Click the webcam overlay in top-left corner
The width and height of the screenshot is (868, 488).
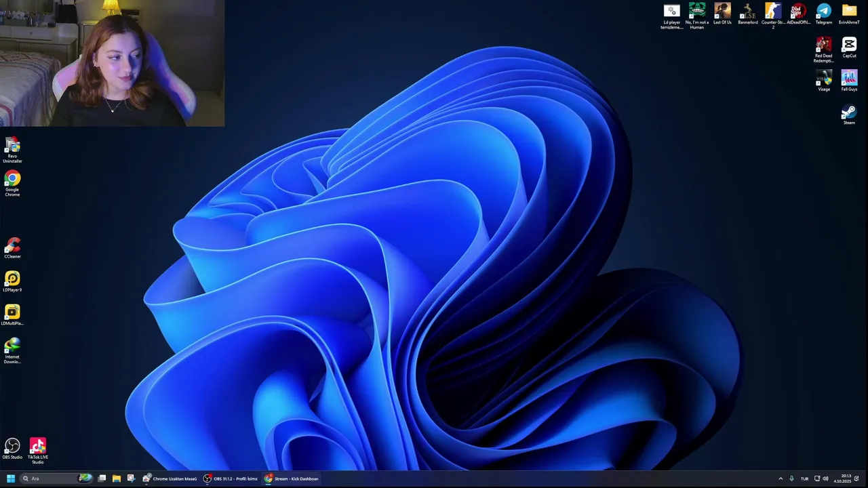tap(112, 63)
